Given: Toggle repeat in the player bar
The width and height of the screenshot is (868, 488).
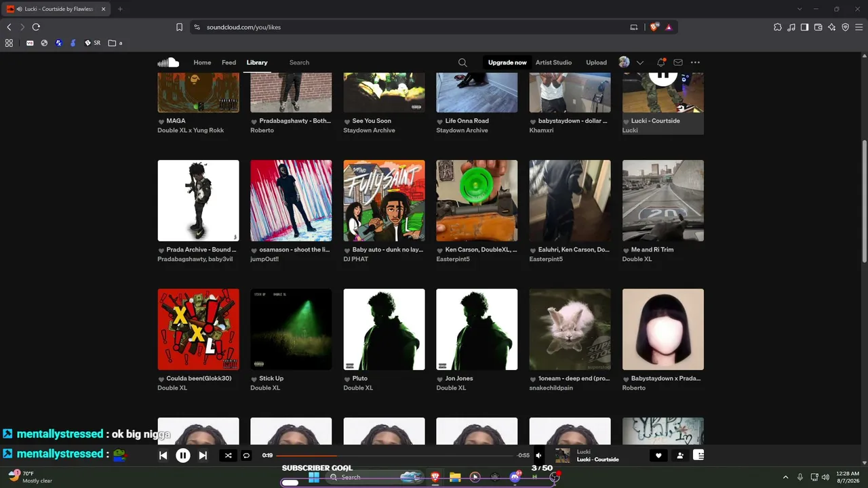Looking at the screenshot, I should pos(247,455).
